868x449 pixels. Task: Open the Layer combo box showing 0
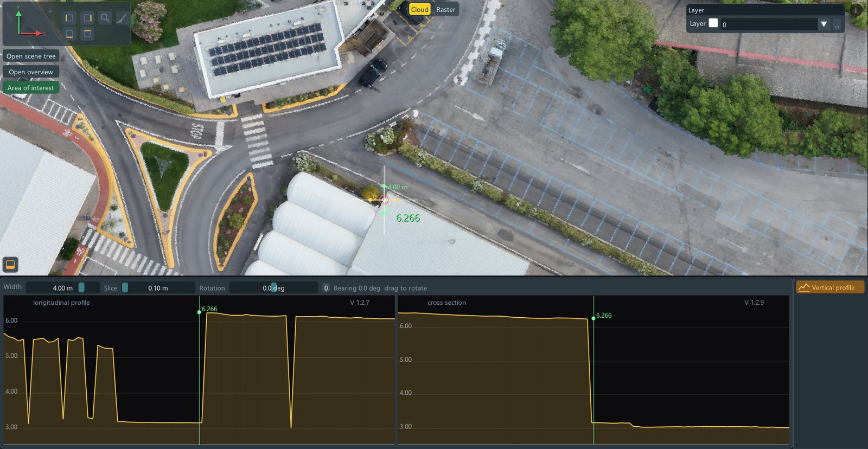point(769,24)
